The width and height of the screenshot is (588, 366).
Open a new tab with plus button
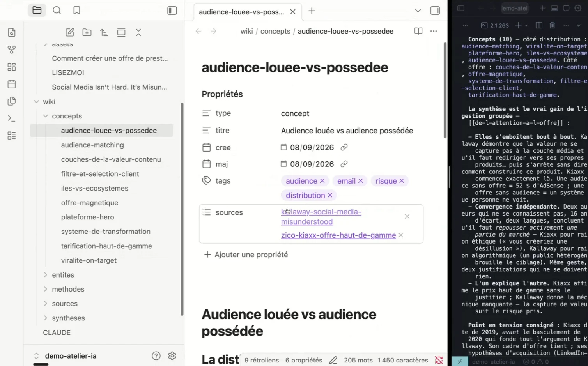pos(312,11)
